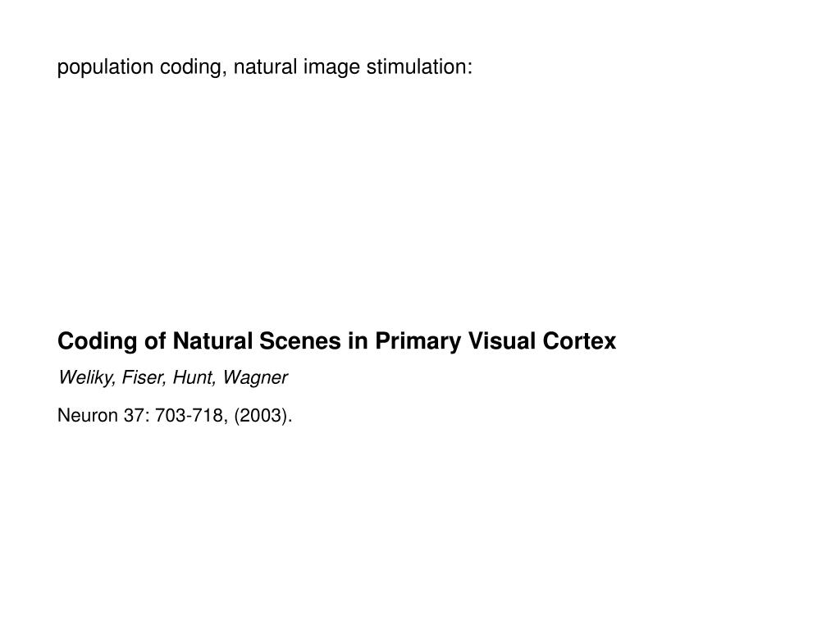Click the word "Natural" in the bold title
840x630 pixels.
pos(212,340)
